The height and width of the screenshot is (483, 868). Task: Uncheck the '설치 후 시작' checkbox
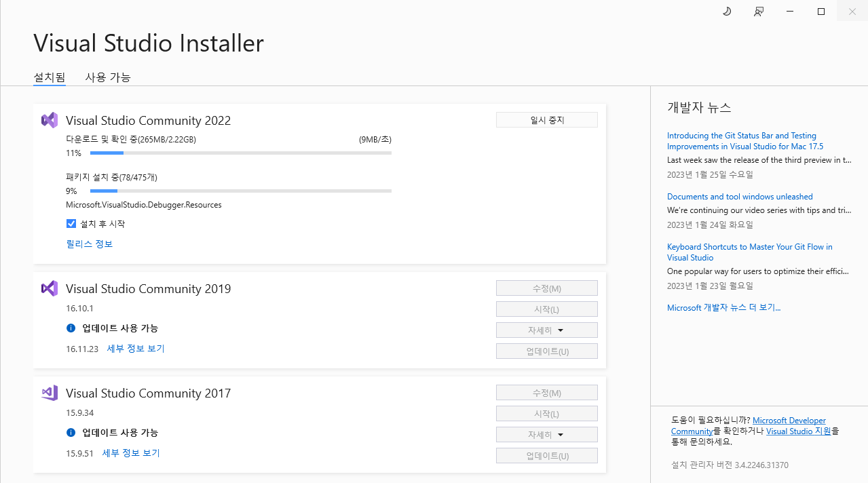[71, 224]
